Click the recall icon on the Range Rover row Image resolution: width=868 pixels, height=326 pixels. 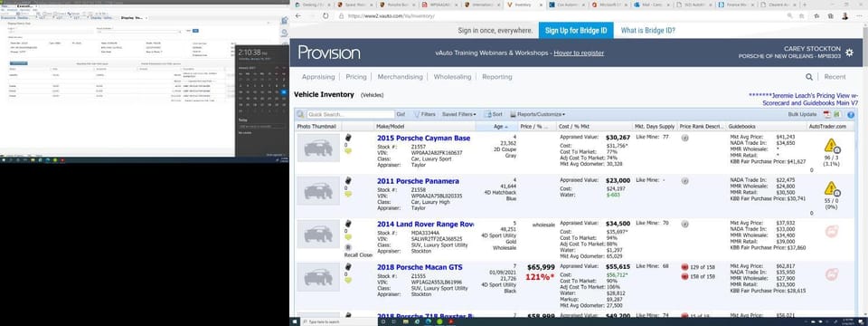pos(348,246)
